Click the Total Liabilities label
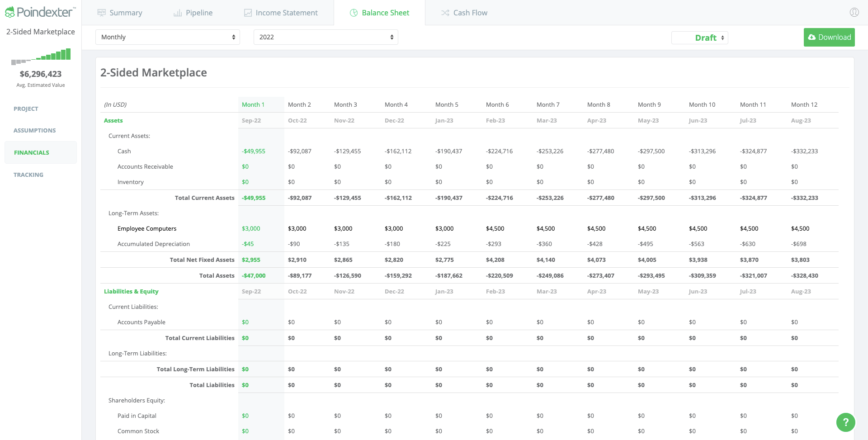Image resolution: width=868 pixels, height=440 pixels. click(212, 385)
